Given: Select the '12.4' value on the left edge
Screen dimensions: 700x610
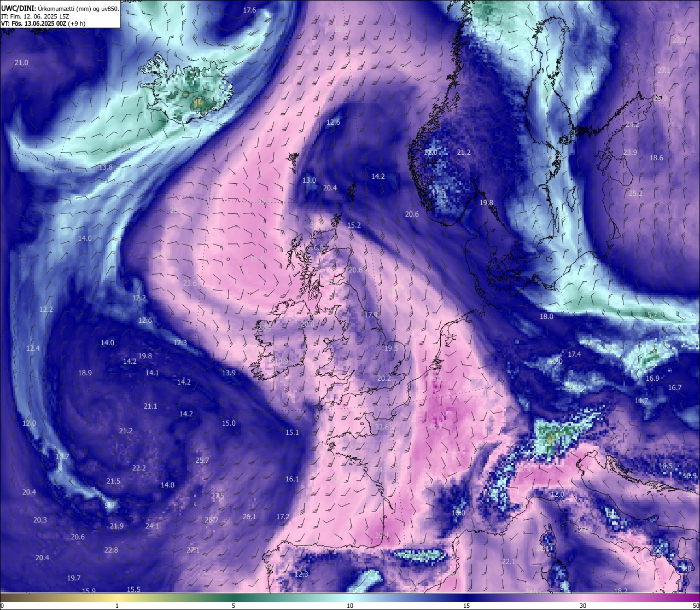Looking at the screenshot, I should (x=33, y=348).
